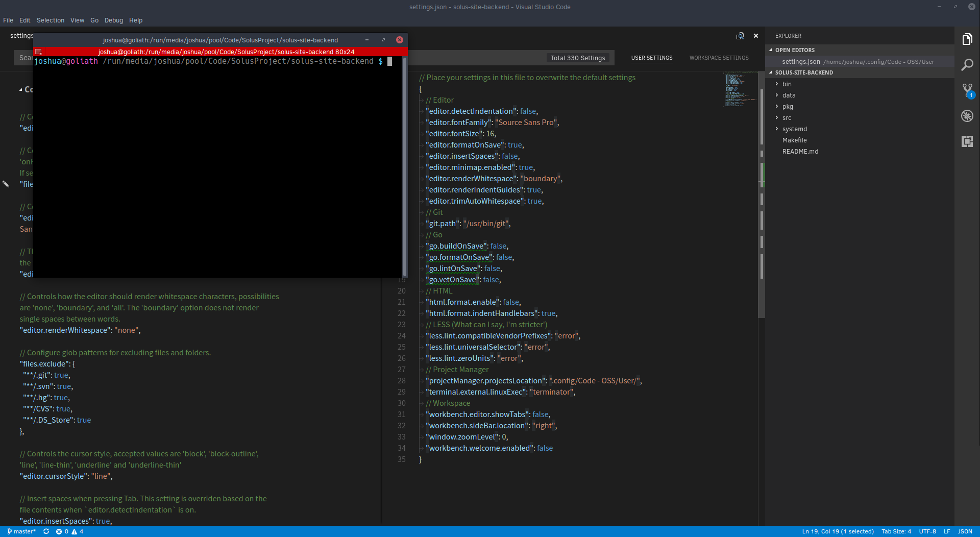
Task: Click the terminal window scrollbar
Action: 405,166
